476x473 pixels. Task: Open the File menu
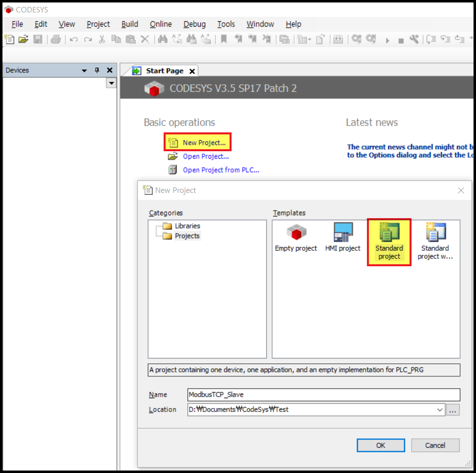click(17, 24)
